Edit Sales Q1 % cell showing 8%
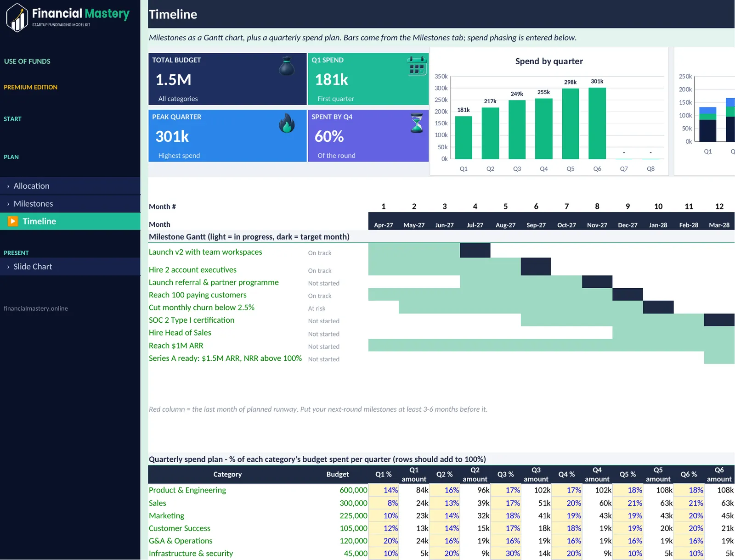 click(x=384, y=503)
